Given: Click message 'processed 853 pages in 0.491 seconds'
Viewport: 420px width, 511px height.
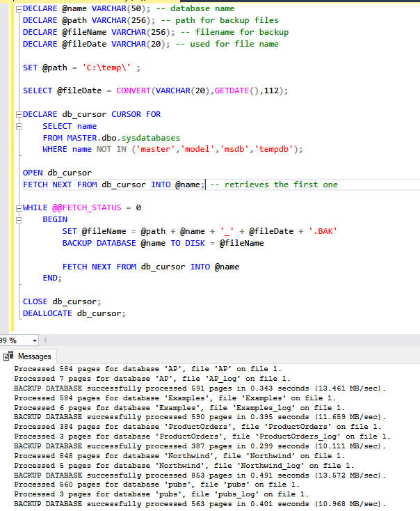Looking at the screenshot, I should (200, 475).
